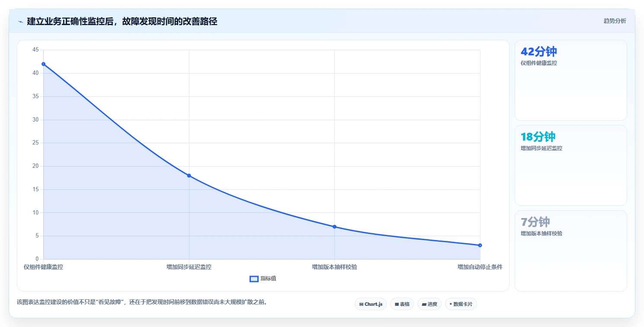Click x-axis label 增加版本抽样校验
The width and height of the screenshot is (644, 327).
tap(334, 267)
